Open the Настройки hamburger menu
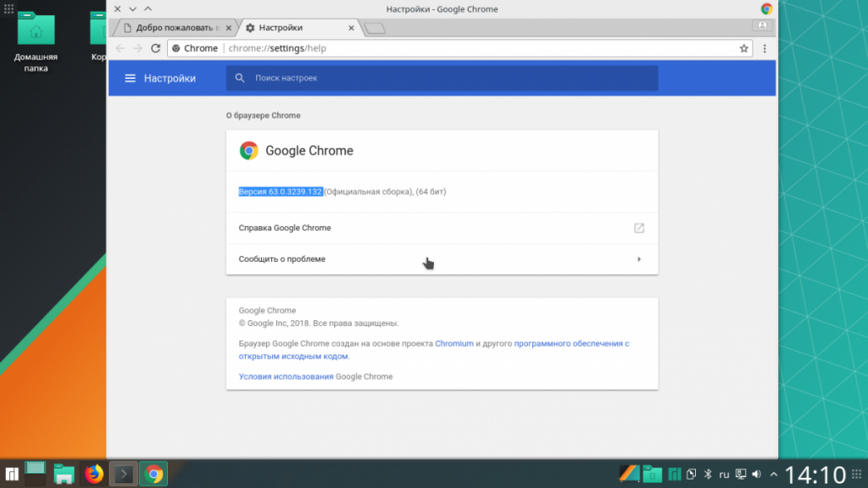868x488 pixels. pos(130,79)
